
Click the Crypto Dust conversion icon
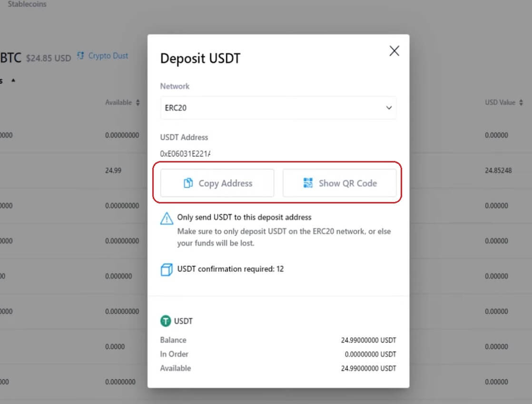tap(80, 55)
